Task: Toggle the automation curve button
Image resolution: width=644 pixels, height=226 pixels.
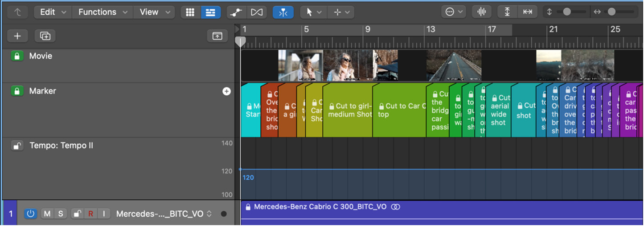Action: (x=236, y=12)
